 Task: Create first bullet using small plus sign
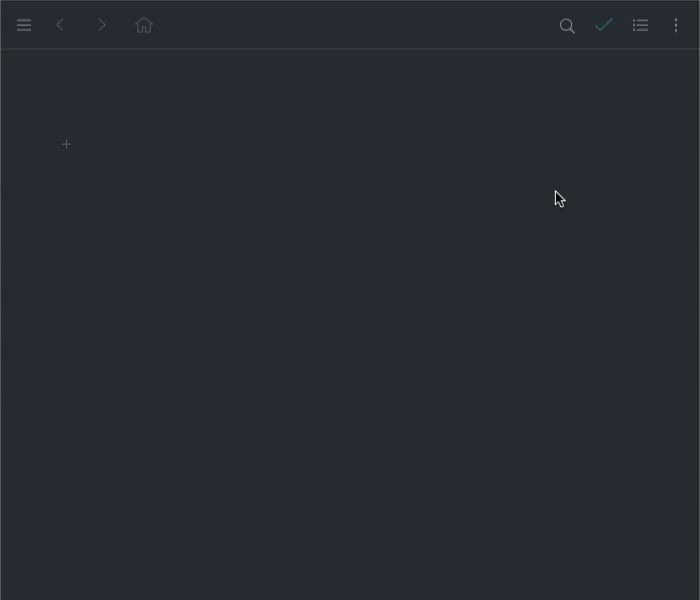(67, 144)
